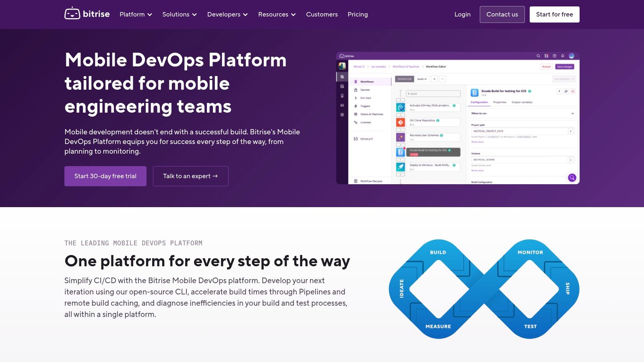
Task: Expand the When to run section
Action: [x=522, y=113]
